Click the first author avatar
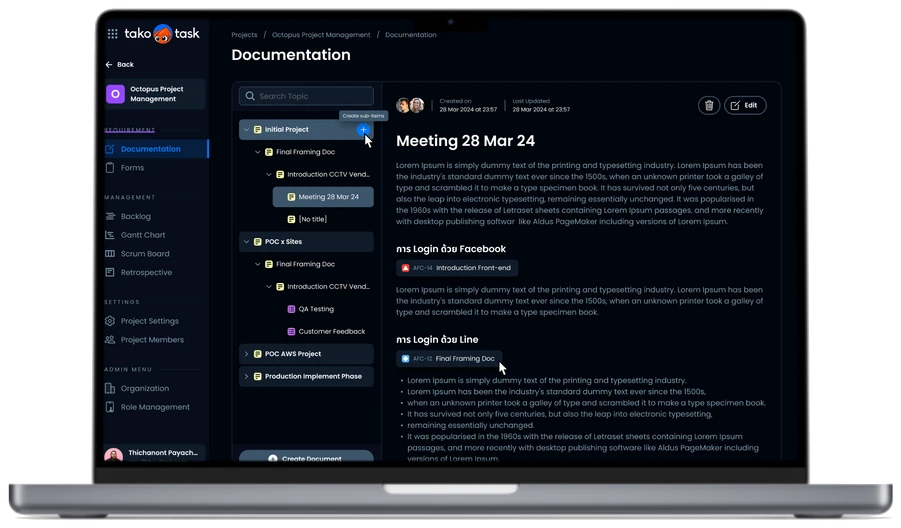The height and width of the screenshot is (528, 901). click(403, 105)
